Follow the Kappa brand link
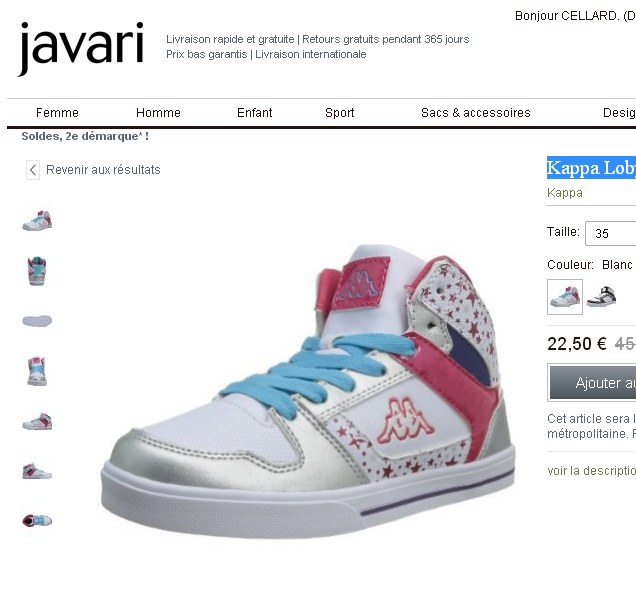This screenshot has height=590, width=636. pos(565,193)
